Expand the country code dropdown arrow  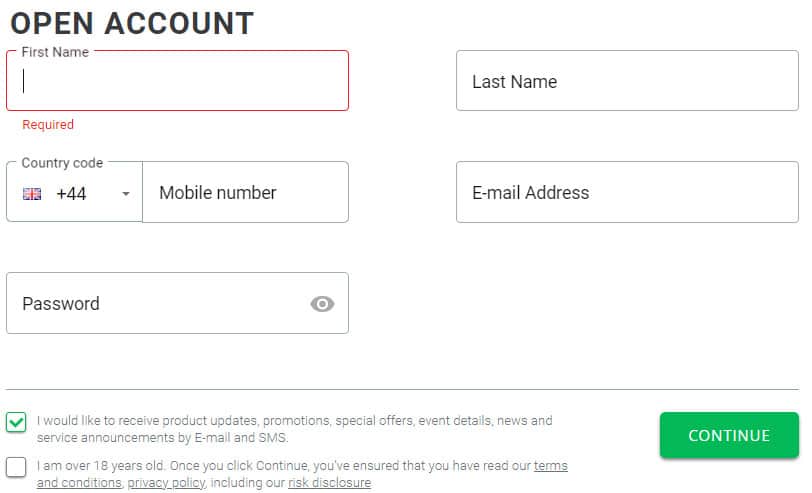tap(126, 194)
